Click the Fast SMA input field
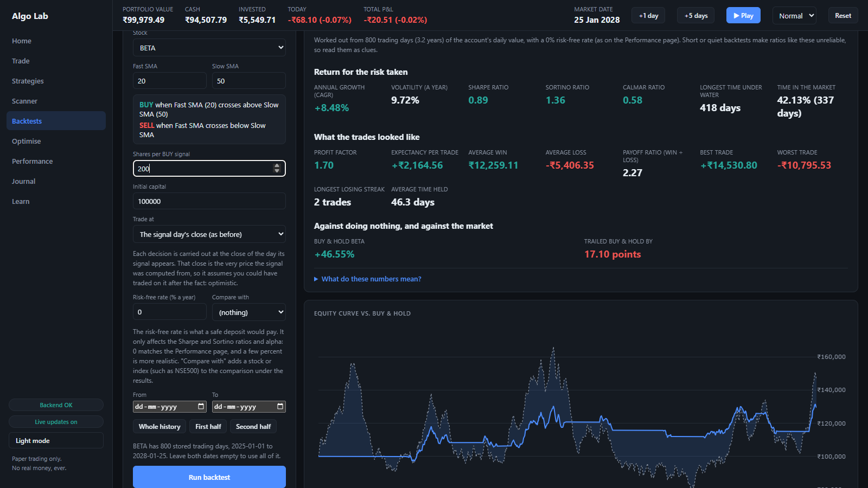The height and width of the screenshot is (488, 868). (x=170, y=81)
